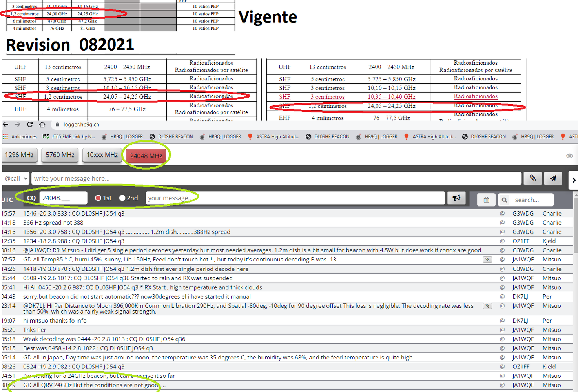
Task: Focus the CQ frequency 24048 input field
Action: pos(63,198)
